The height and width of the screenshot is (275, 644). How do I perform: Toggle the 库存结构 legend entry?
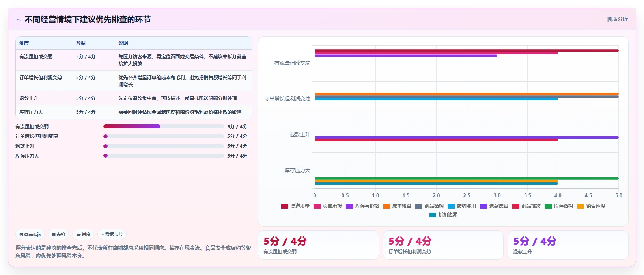click(559, 206)
